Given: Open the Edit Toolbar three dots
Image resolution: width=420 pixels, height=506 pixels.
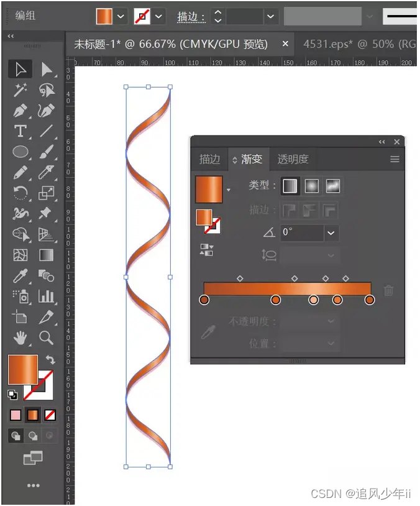Looking at the screenshot, I should tap(33, 485).
